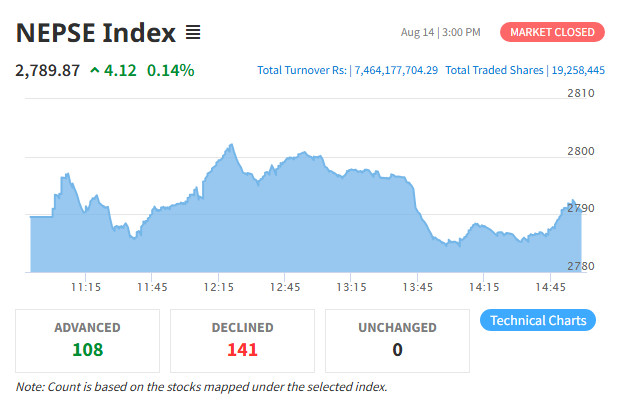Screen dimensions: 619x412
Task: Click the Total Turnover Rs value
Action: 396,70
